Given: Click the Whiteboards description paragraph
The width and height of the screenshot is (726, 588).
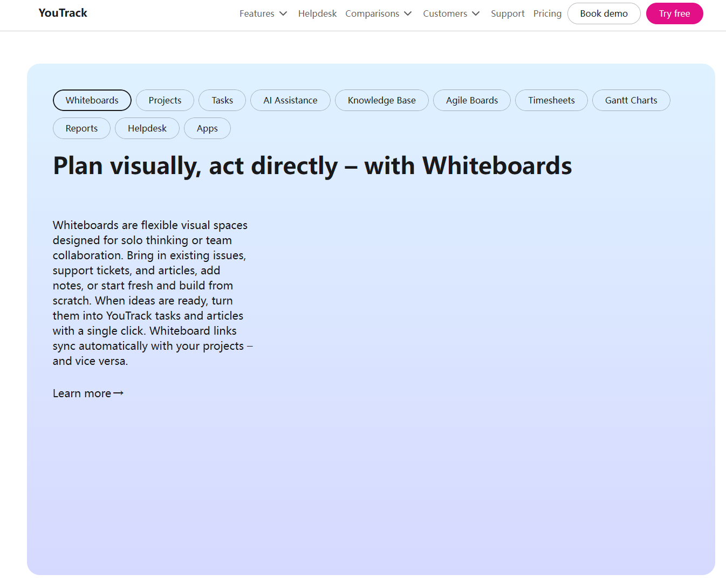Looking at the screenshot, I should pos(153,293).
